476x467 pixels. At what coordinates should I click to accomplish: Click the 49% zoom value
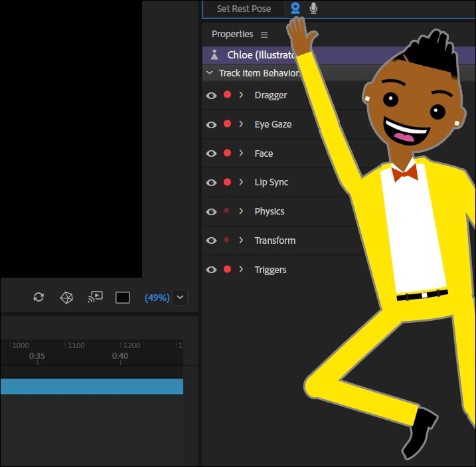click(x=157, y=298)
